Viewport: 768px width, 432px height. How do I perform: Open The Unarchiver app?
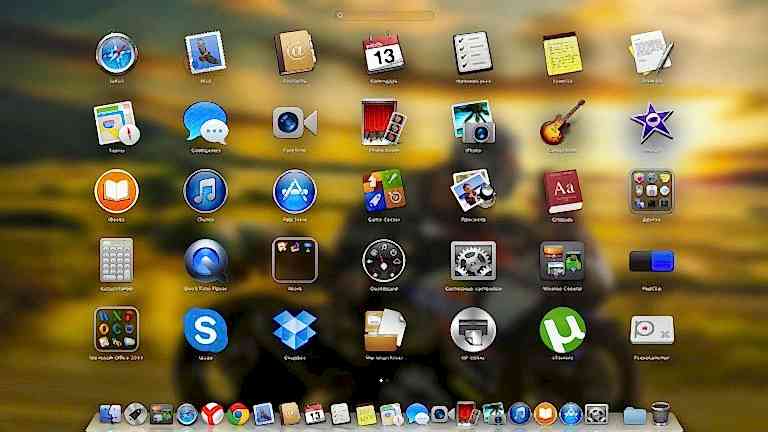coord(383,328)
